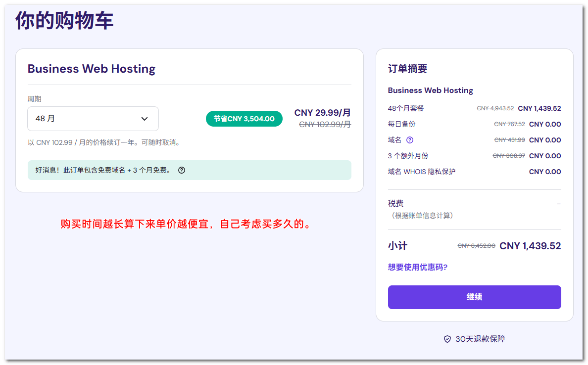588x365 pixels.
Task: Click the shield icon beside 30天退款保障
Action: tap(447, 339)
